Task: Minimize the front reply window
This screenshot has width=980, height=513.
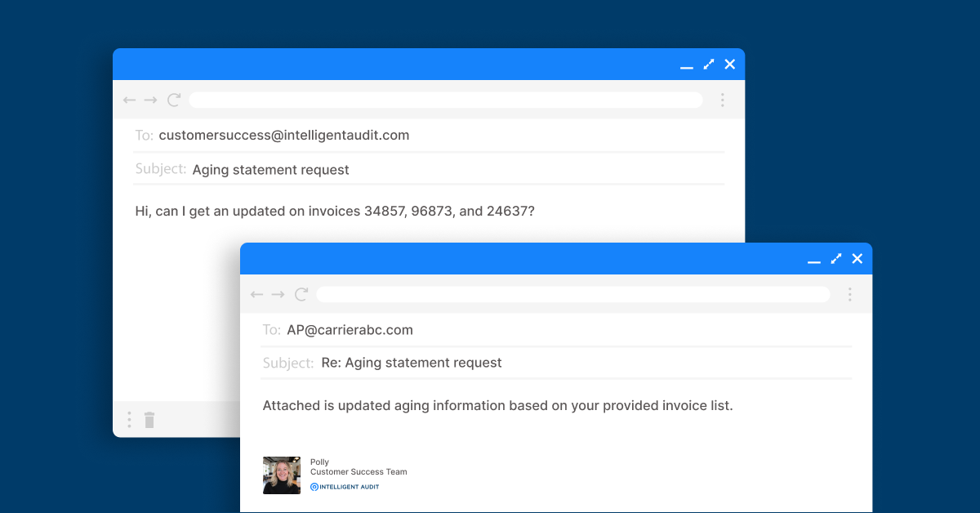Action: 814,262
